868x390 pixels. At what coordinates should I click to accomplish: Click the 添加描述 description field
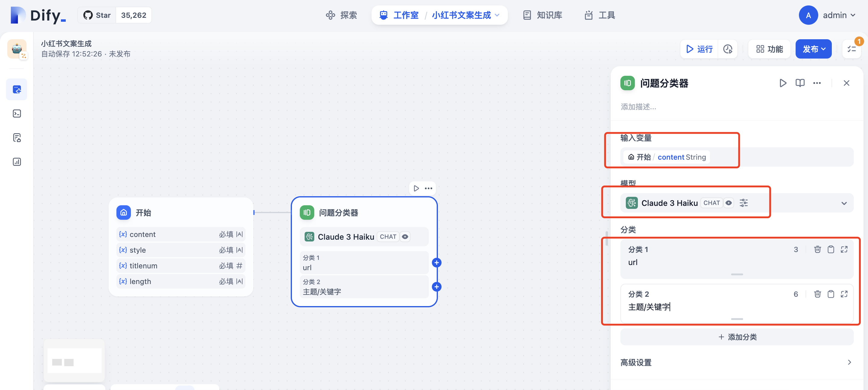(638, 107)
